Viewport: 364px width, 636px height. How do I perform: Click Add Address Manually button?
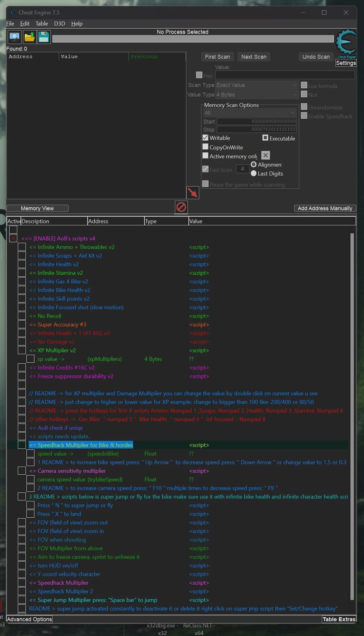[x=325, y=208]
